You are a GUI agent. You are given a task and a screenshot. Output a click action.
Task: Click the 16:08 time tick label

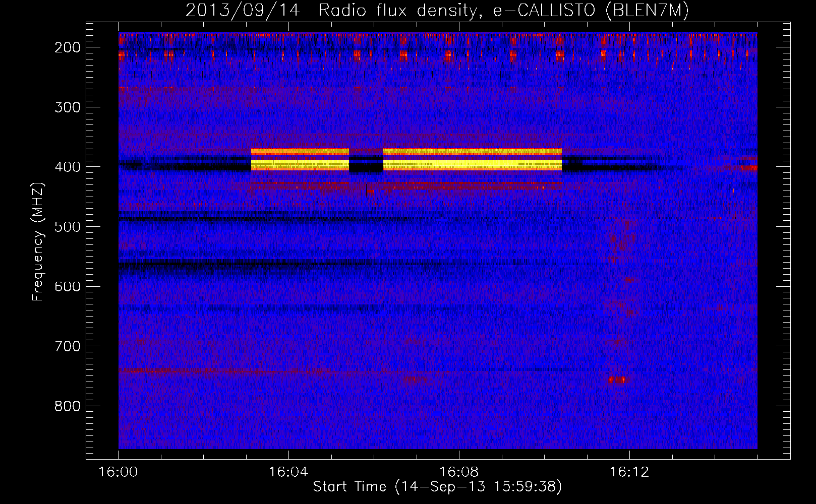(x=459, y=472)
